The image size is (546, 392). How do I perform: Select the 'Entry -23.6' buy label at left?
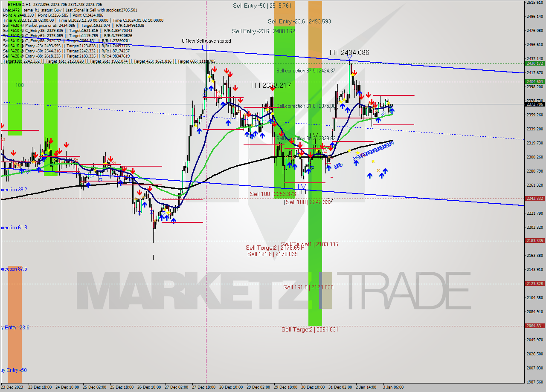click(15, 327)
